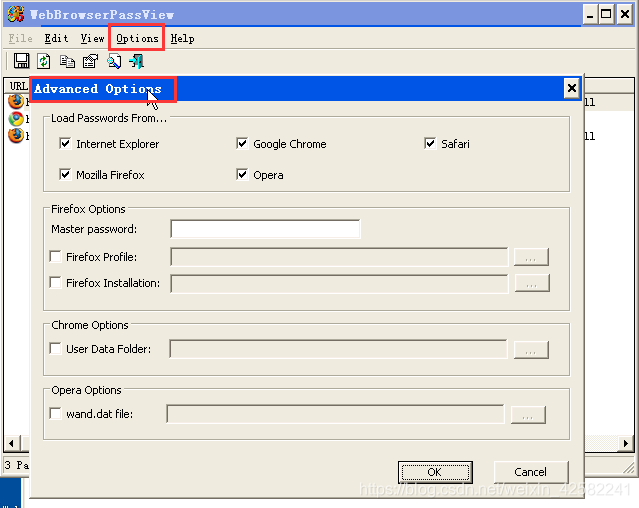Viewport: 639px width, 508px height.
Task: Click the Master password input field
Action: [x=265, y=229]
